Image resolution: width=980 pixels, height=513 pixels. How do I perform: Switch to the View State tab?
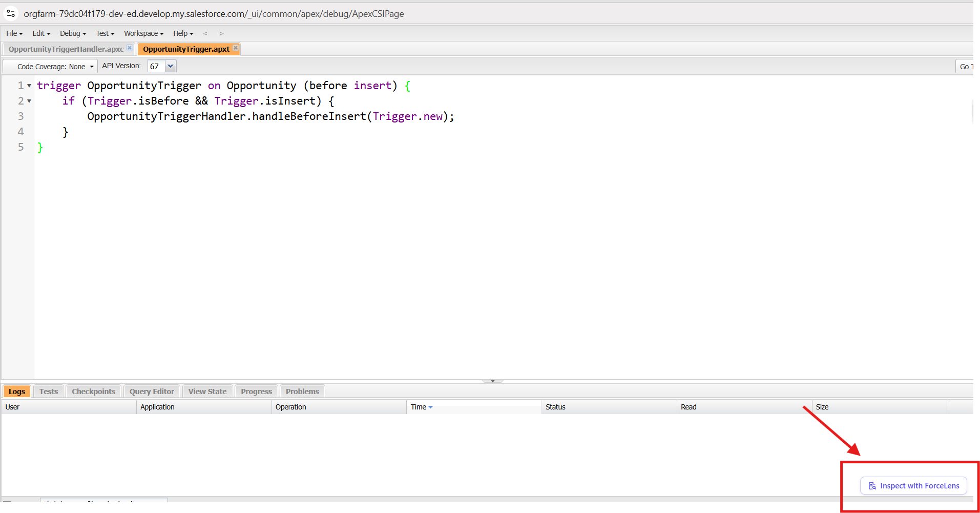tap(207, 392)
